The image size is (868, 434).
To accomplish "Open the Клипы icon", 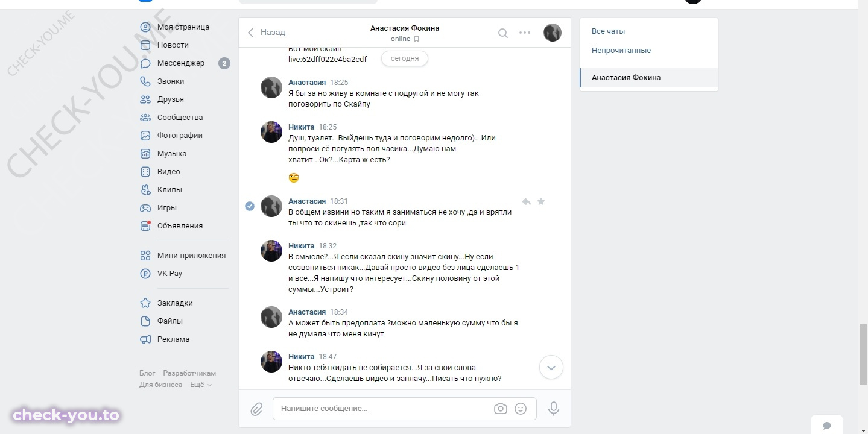I will [145, 190].
